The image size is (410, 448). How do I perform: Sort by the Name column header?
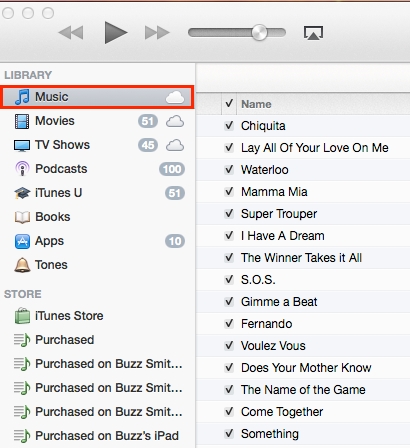pyautogui.click(x=256, y=104)
